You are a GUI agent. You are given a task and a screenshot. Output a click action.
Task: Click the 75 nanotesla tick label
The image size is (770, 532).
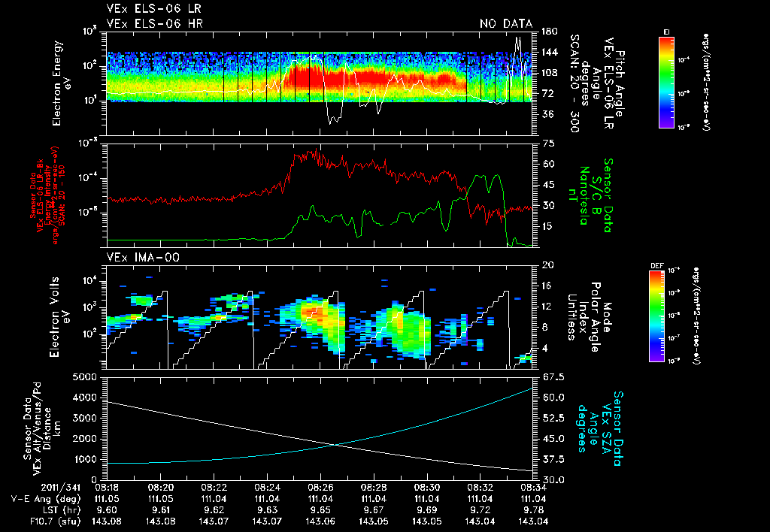547,144
